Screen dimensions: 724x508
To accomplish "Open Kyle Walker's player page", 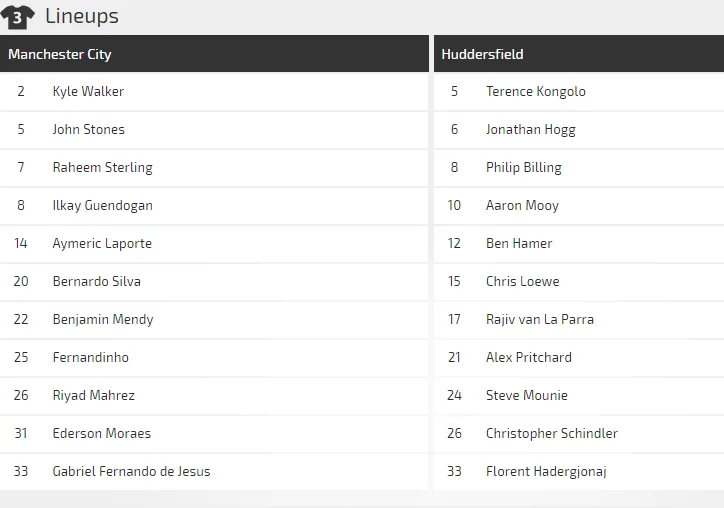I will point(88,91).
